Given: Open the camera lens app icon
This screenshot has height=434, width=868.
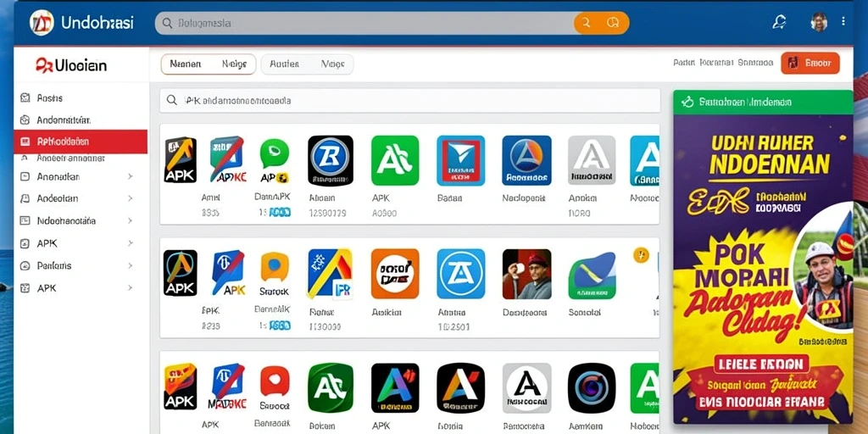Looking at the screenshot, I should pyautogui.click(x=591, y=387).
